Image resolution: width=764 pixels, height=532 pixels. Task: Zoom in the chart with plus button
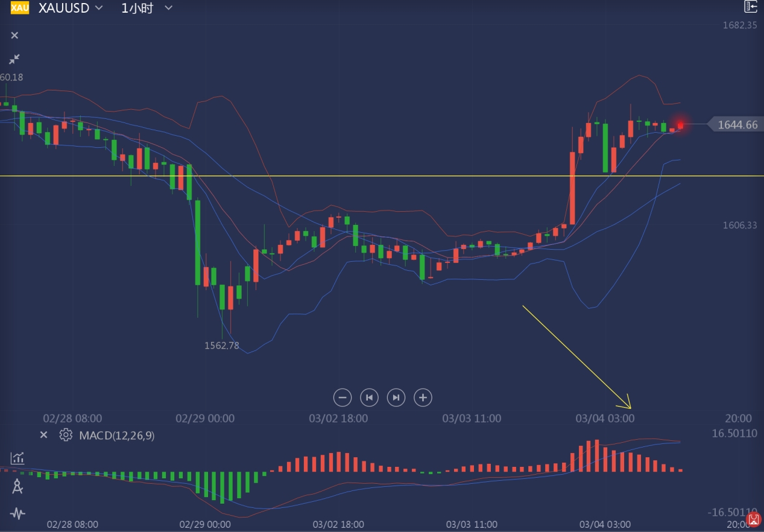point(423,397)
